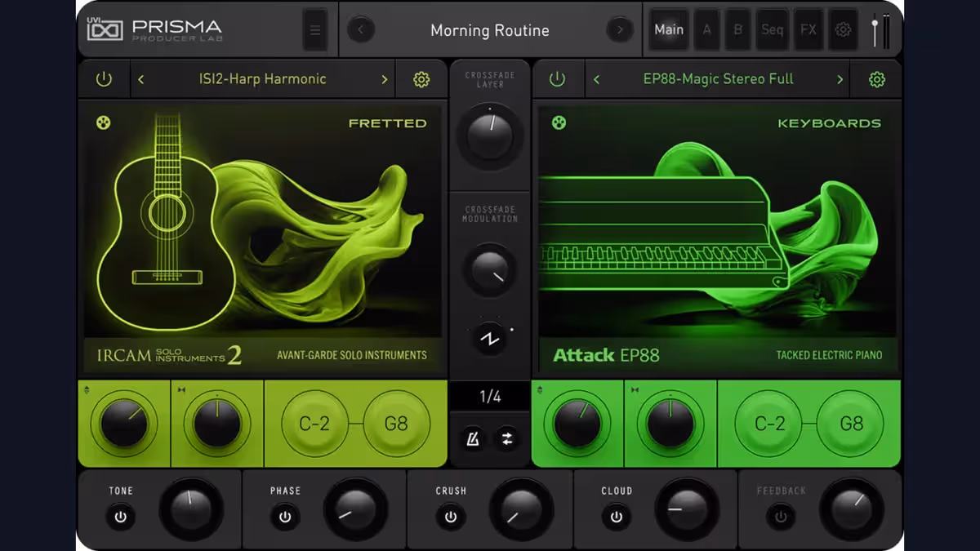Click the Avant-Garde Solo Instruments description

[352, 355]
